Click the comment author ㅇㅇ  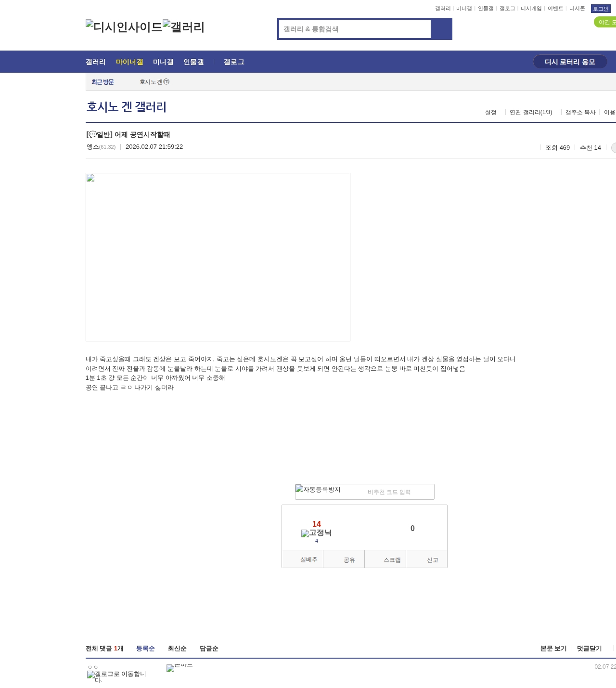coord(93,667)
